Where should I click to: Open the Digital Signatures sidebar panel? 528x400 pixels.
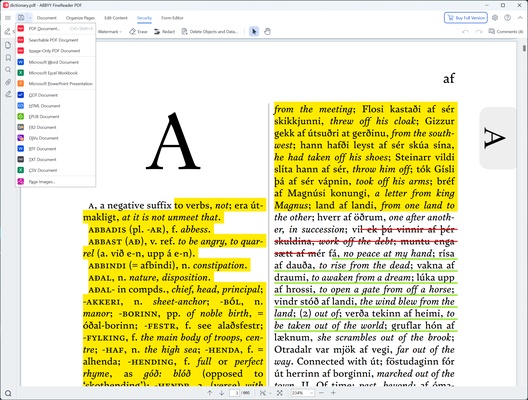(x=8, y=94)
